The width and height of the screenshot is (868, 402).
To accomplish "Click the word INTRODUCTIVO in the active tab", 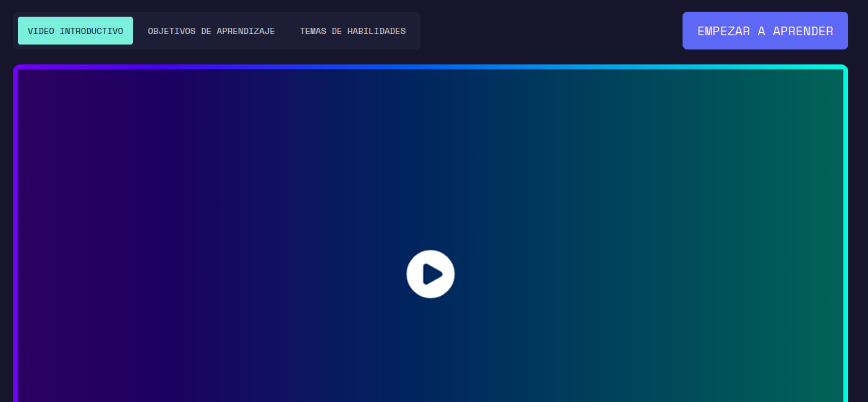I will tap(91, 31).
